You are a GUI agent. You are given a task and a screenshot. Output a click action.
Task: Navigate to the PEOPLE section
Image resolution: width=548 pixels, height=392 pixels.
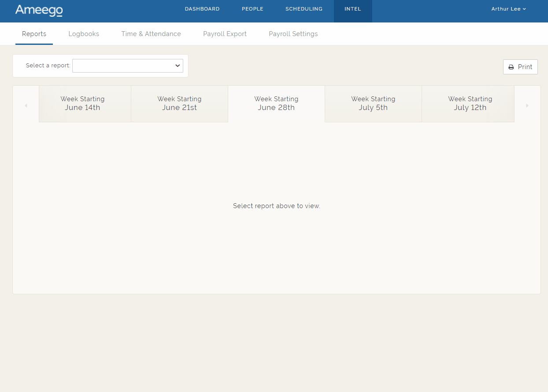tap(252, 8)
